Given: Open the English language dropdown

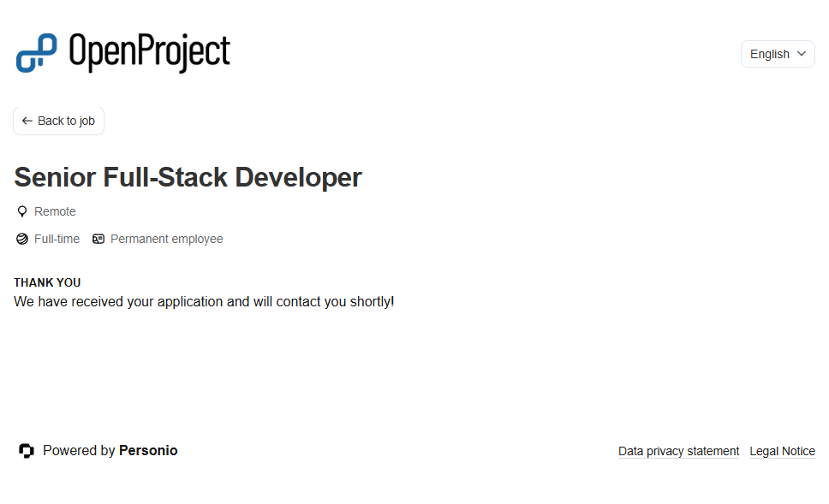Looking at the screenshot, I should [777, 54].
